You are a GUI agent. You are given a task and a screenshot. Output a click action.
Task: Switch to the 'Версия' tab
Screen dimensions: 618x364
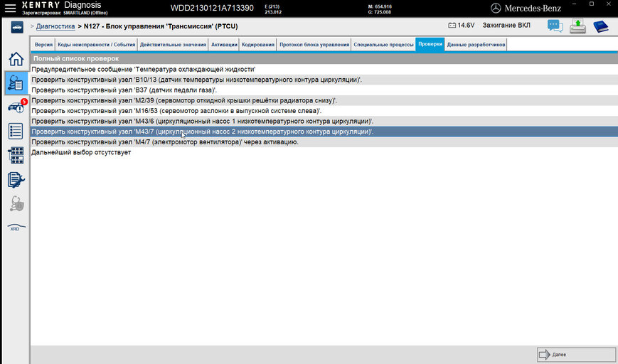click(x=43, y=45)
